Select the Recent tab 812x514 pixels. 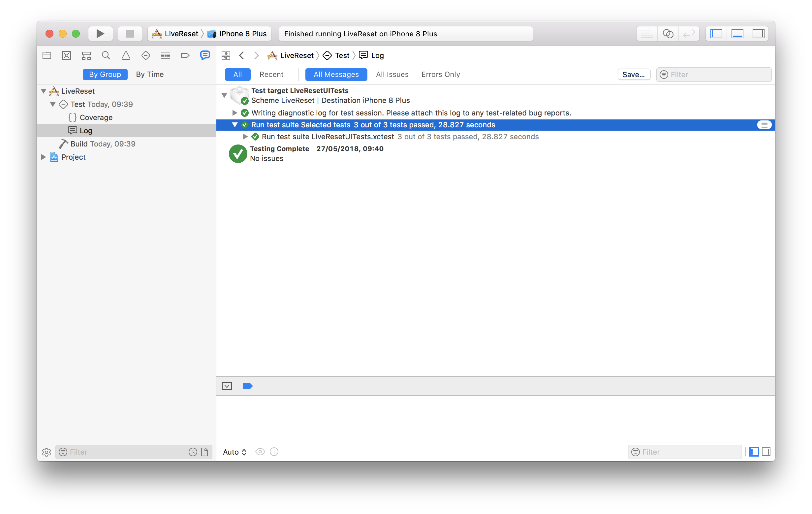pyautogui.click(x=270, y=74)
